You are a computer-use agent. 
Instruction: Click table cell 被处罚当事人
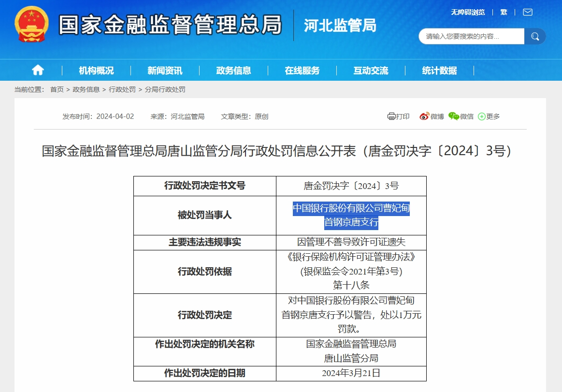click(205, 215)
